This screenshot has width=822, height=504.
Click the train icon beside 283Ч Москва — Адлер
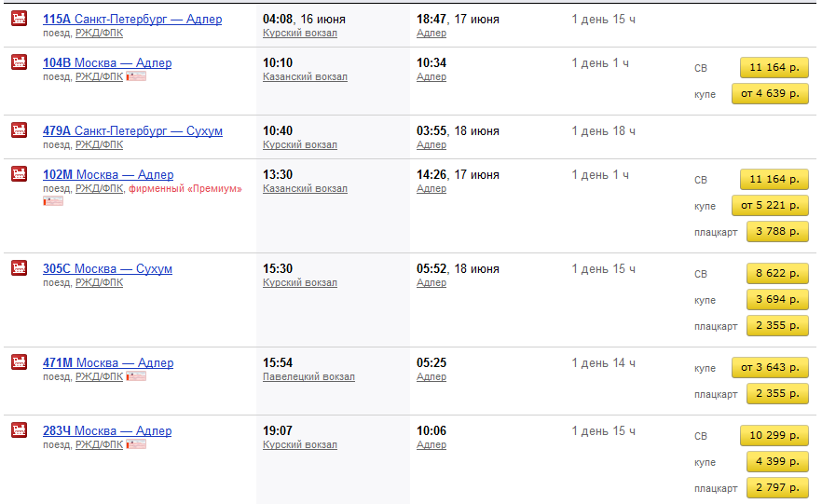click(19, 430)
